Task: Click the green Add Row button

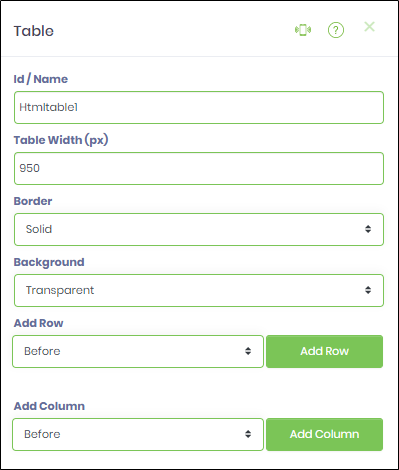Action: [x=324, y=351]
